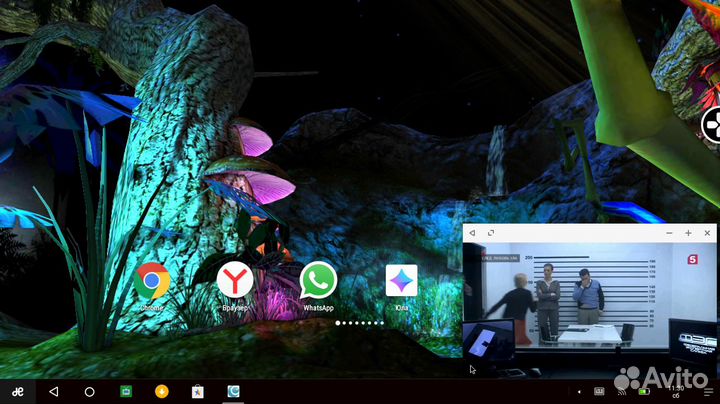Open the shopping bag store app
This screenshot has width=720, height=404.
coord(197,391)
